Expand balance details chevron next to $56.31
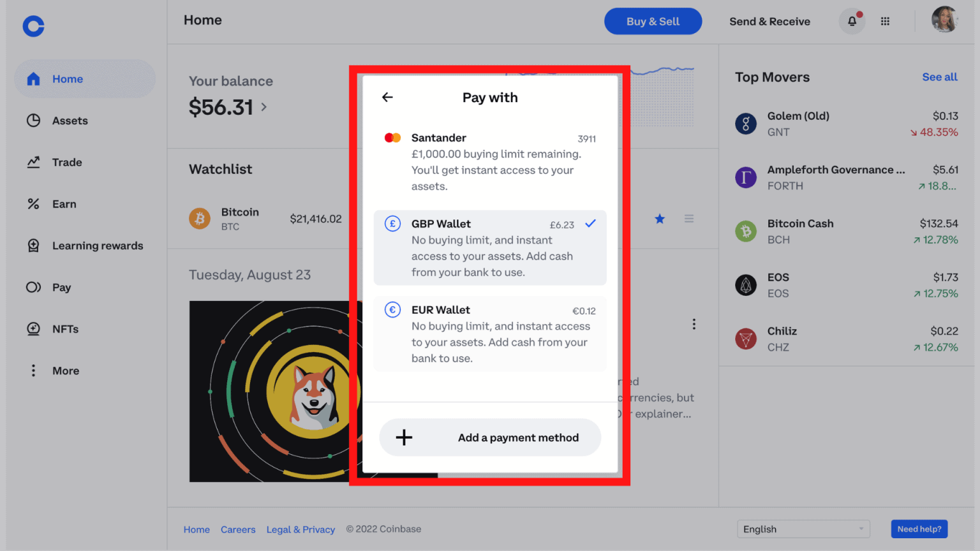Screen dimensions: 980x551 [264, 107]
